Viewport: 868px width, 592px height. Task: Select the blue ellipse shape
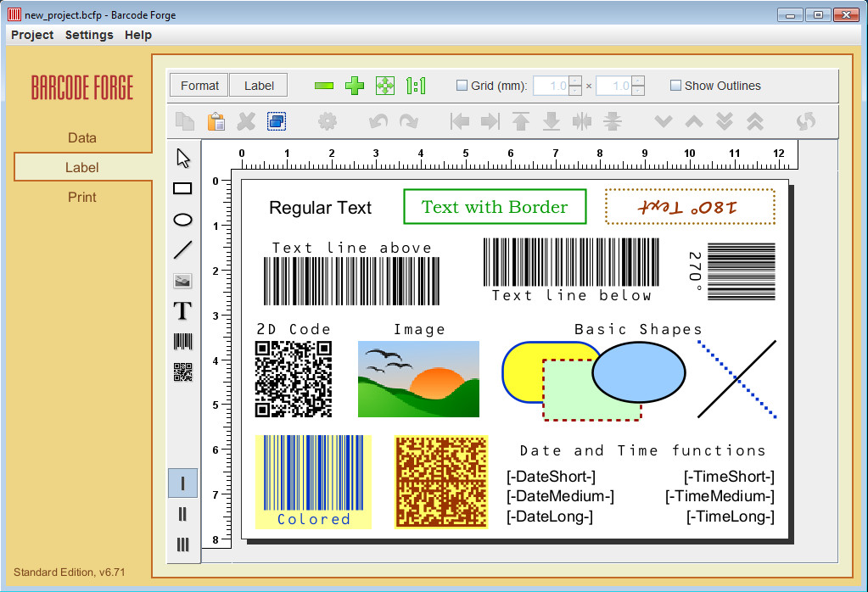(x=639, y=372)
